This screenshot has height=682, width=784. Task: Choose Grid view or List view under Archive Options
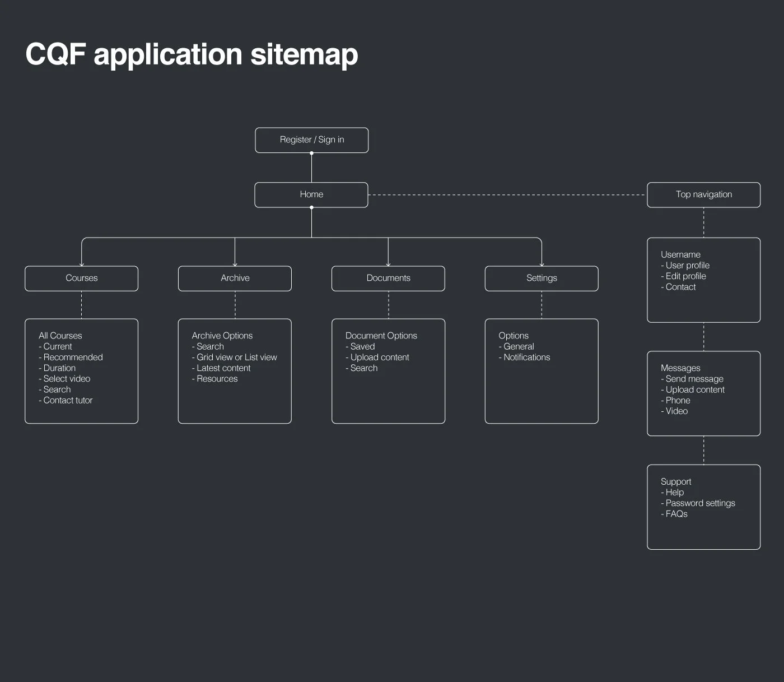tap(237, 357)
